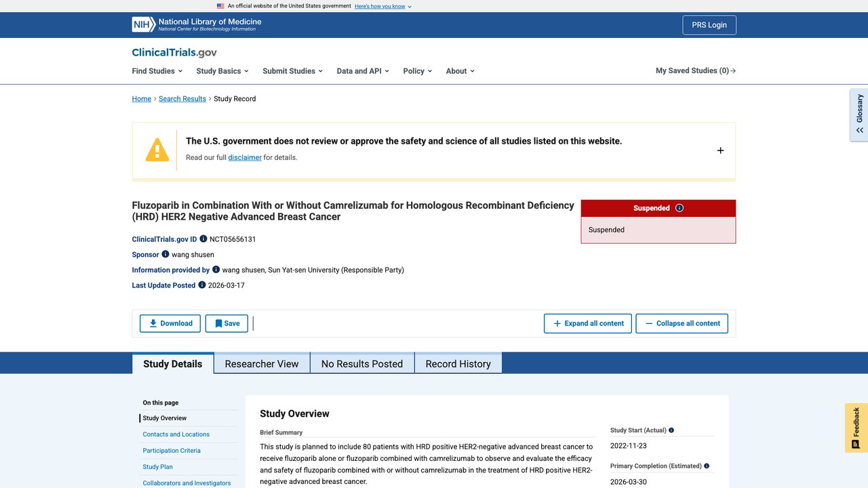Jump to Participation Criteria section

(x=172, y=451)
